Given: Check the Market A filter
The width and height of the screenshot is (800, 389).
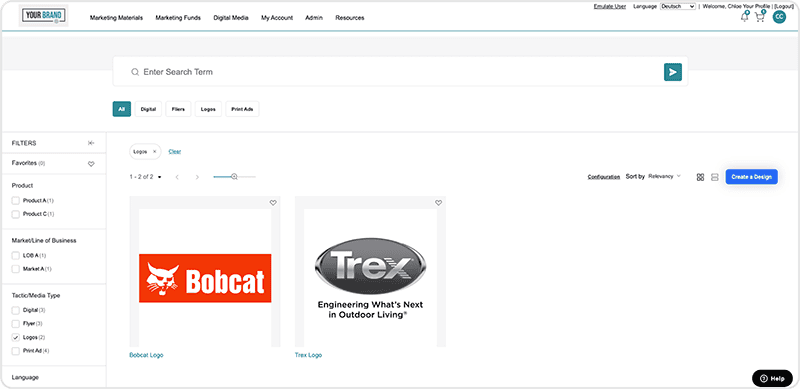Looking at the screenshot, I should 15,269.
